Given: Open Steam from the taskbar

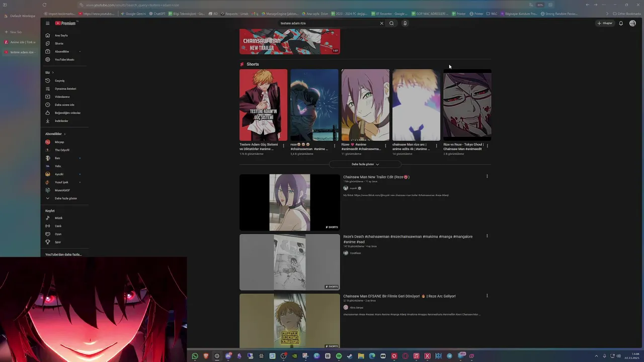Looking at the screenshot, I should coord(350,356).
